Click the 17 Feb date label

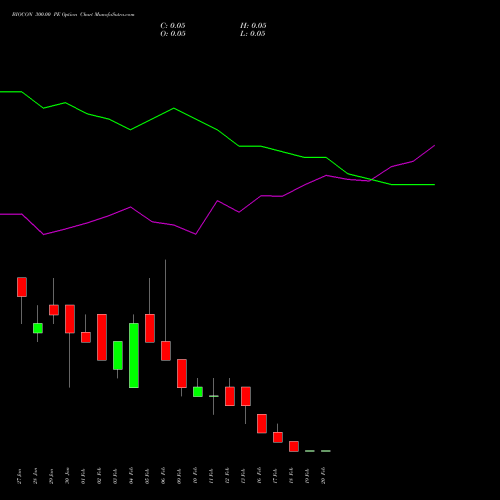[275, 476]
